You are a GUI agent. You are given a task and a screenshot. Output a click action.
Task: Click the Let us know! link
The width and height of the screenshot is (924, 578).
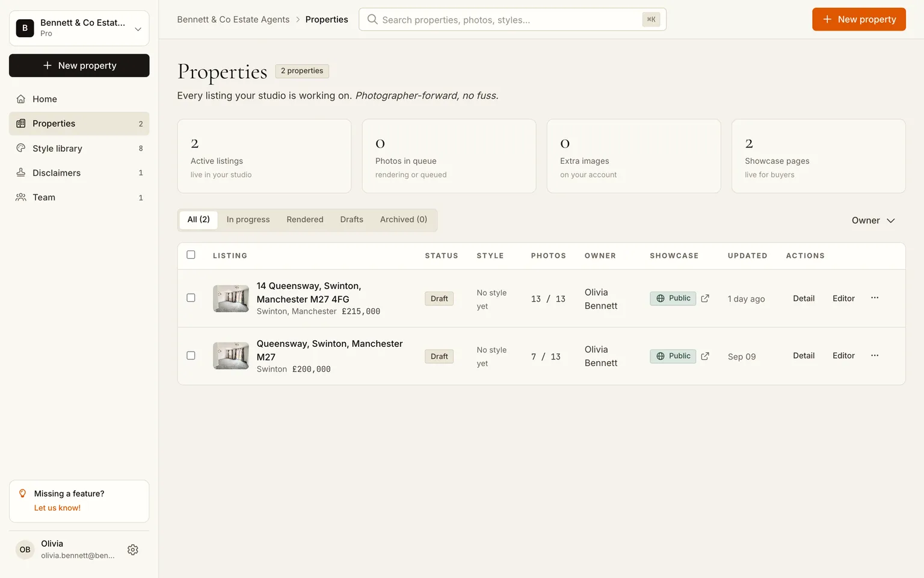click(57, 508)
